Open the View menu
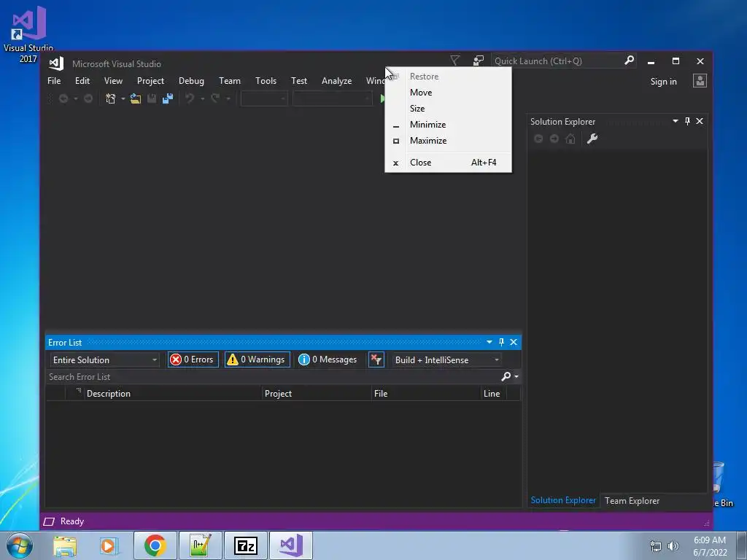 click(x=113, y=80)
